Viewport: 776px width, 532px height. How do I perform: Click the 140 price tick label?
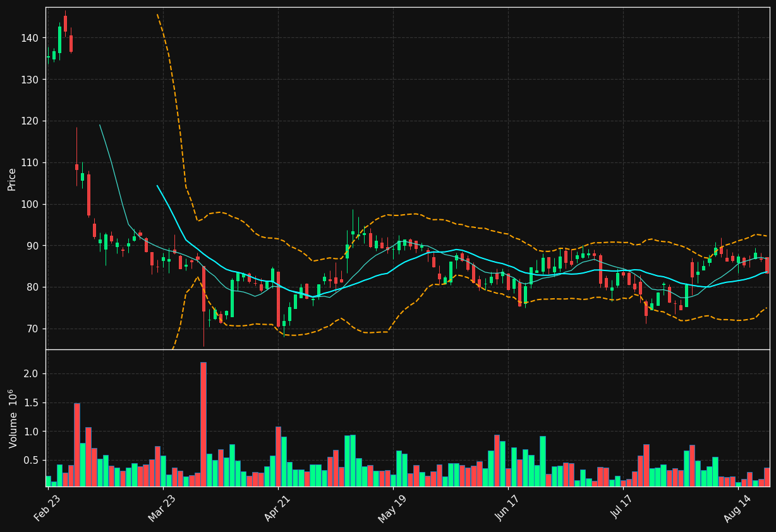point(30,38)
